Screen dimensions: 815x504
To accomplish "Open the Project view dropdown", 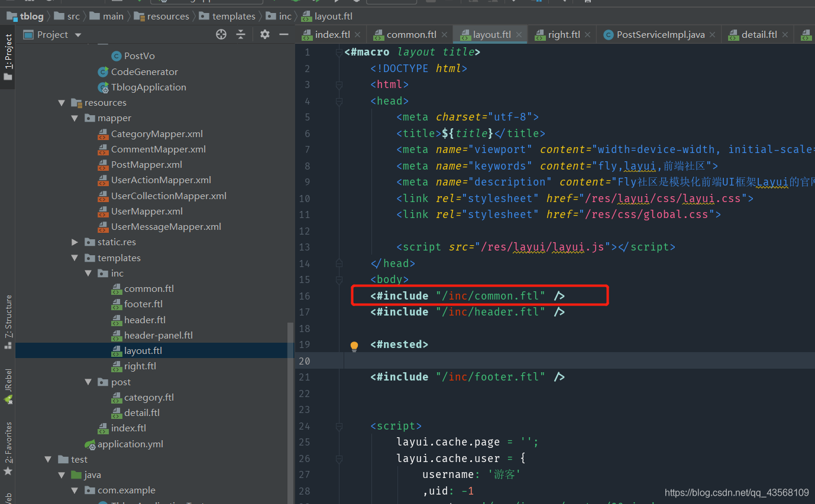I will (x=78, y=35).
